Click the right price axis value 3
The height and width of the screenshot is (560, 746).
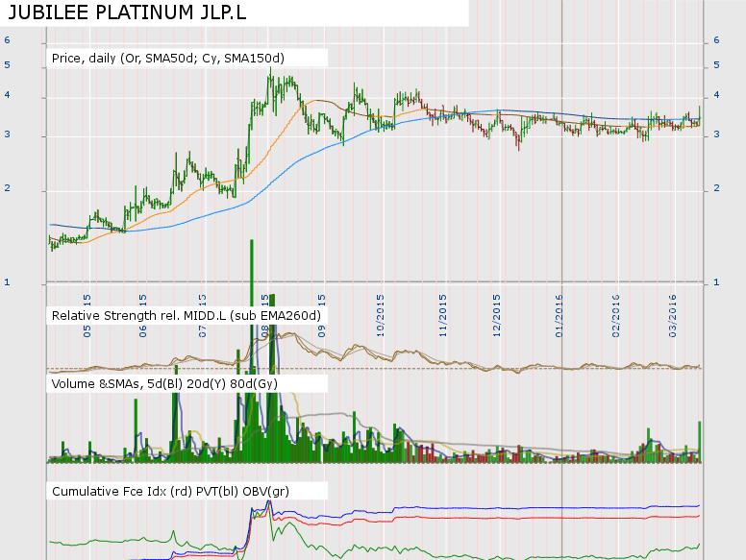[716, 134]
